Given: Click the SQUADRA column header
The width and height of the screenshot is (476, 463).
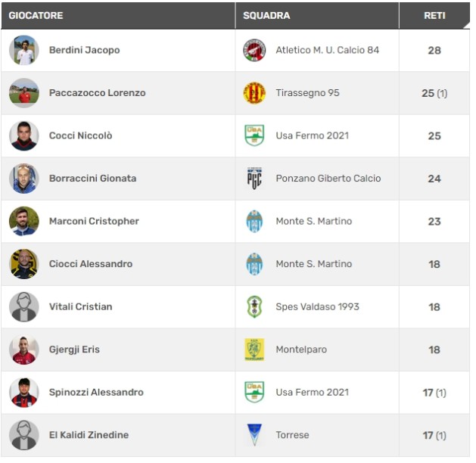Looking at the screenshot, I should pos(266,15).
